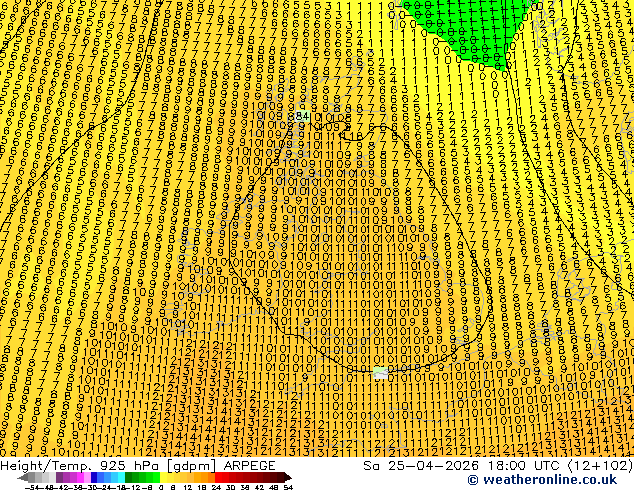Click the ARPEGE model name in title
The width and height of the screenshot is (634, 490).
point(249,466)
